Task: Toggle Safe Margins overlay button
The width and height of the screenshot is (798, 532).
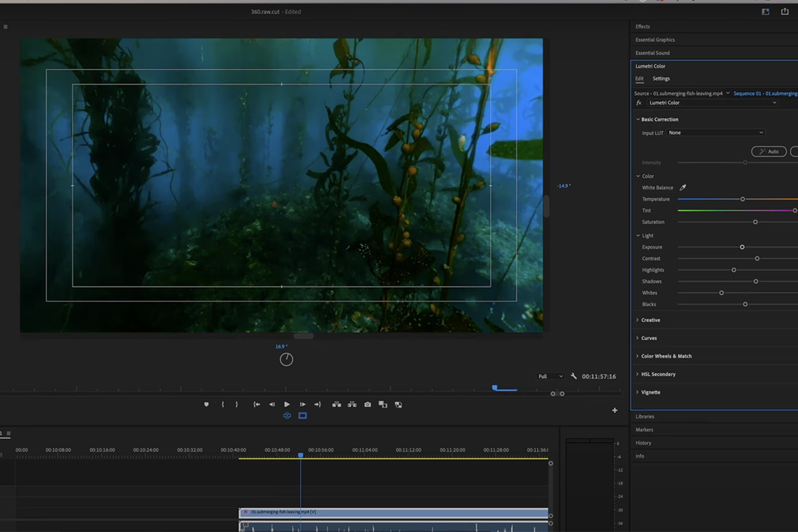Action: click(303, 416)
